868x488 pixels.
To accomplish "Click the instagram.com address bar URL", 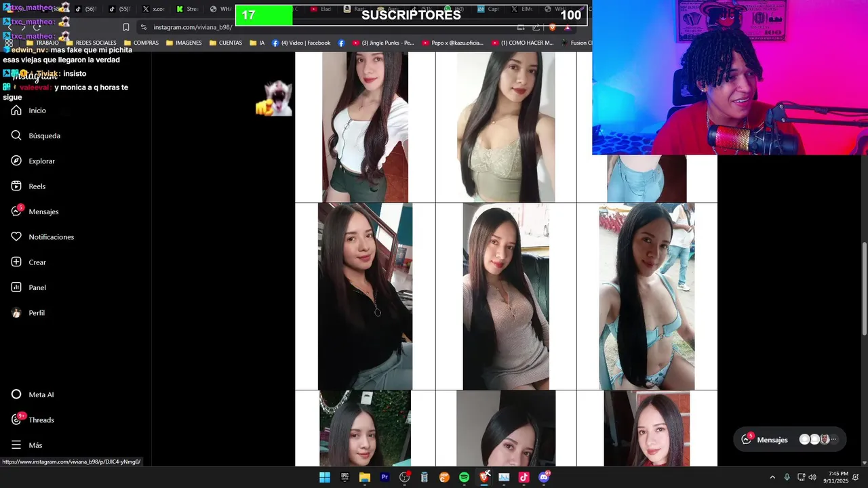I will (193, 27).
